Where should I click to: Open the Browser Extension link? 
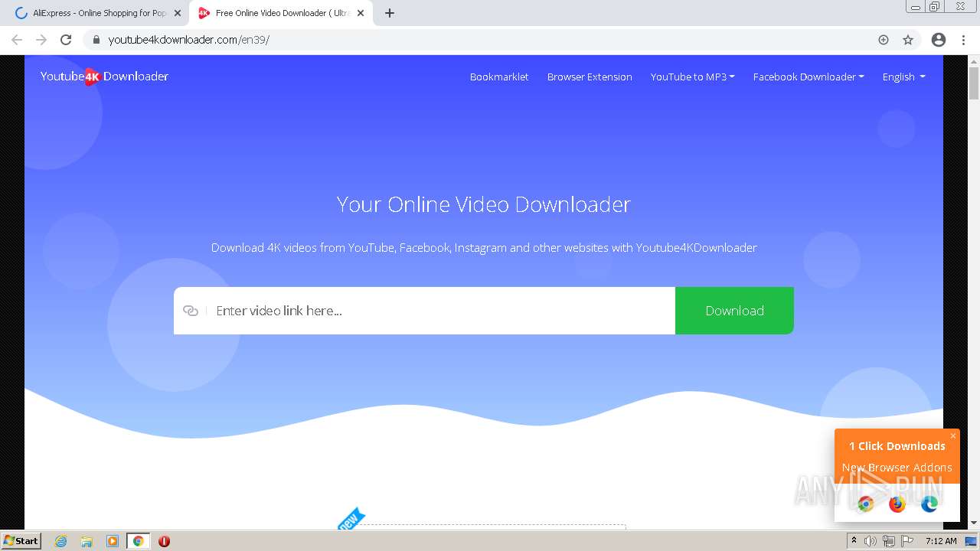click(590, 77)
